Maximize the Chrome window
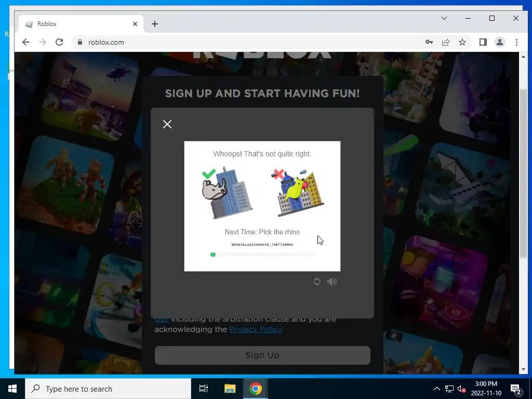 pos(492,18)
